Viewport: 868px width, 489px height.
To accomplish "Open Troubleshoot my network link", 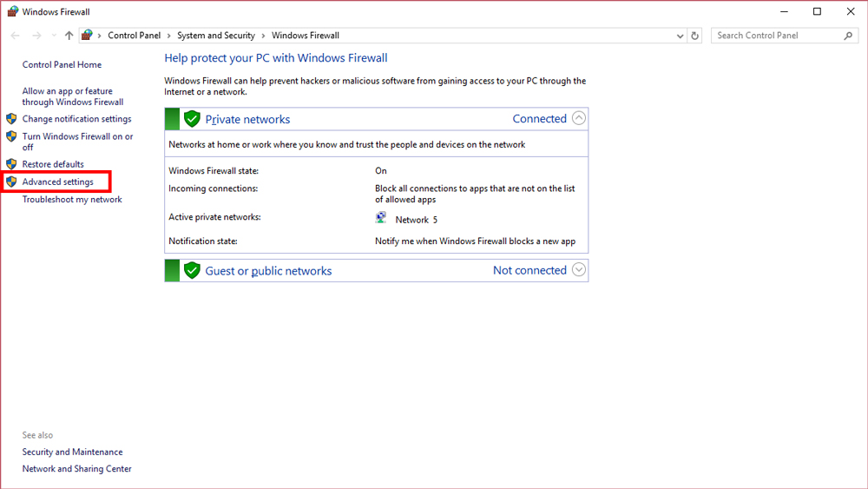I will (x=72, y=200).
